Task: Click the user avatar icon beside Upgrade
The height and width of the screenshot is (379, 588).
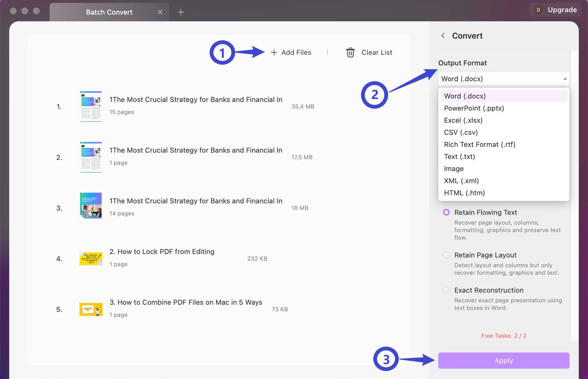Action: (538, 10)
